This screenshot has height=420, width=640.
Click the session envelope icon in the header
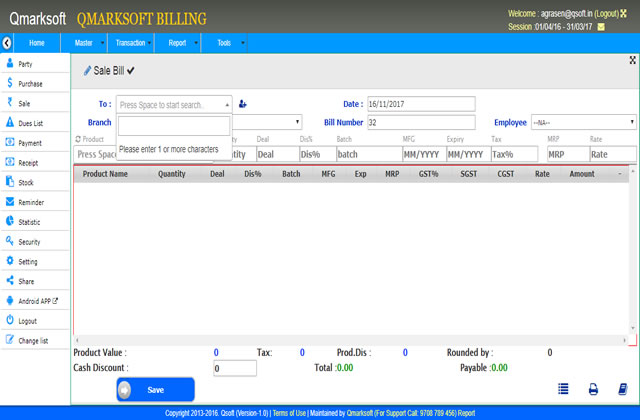point(601,27)
